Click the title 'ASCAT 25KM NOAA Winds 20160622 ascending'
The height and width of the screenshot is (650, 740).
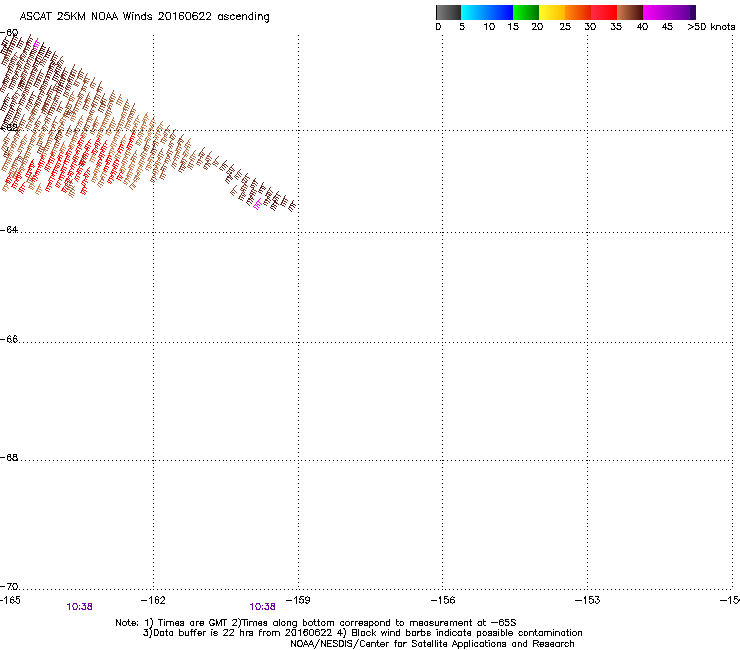(144, 17)
